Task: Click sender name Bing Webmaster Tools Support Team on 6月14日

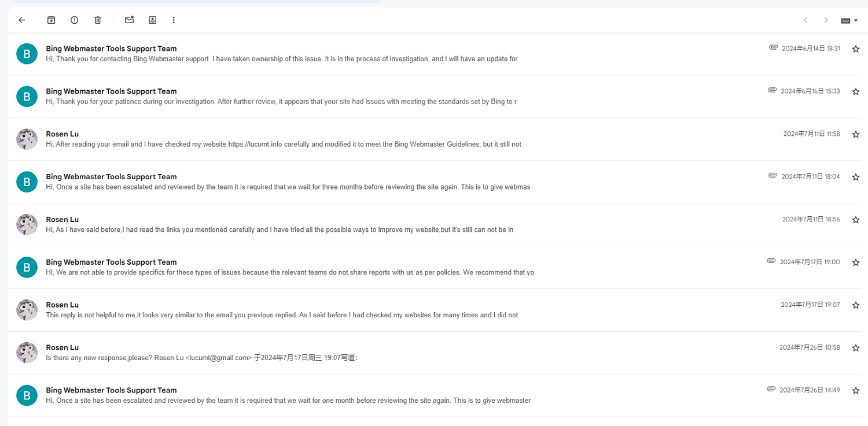Action: 111,49
